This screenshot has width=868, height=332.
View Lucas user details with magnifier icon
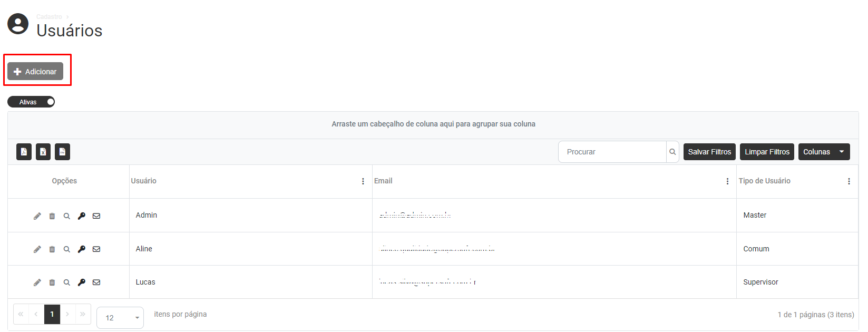pyautogui.click(x=67, y=282)
